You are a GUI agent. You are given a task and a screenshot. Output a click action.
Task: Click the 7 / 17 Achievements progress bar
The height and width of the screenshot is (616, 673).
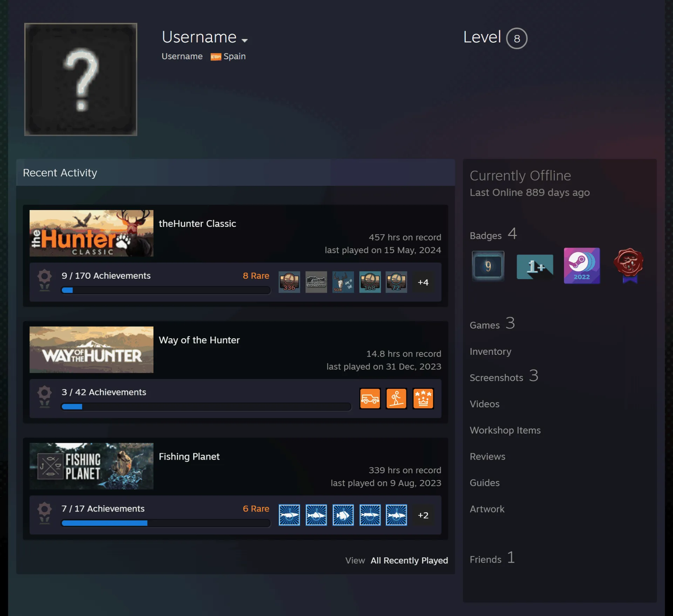pos(166,523)
